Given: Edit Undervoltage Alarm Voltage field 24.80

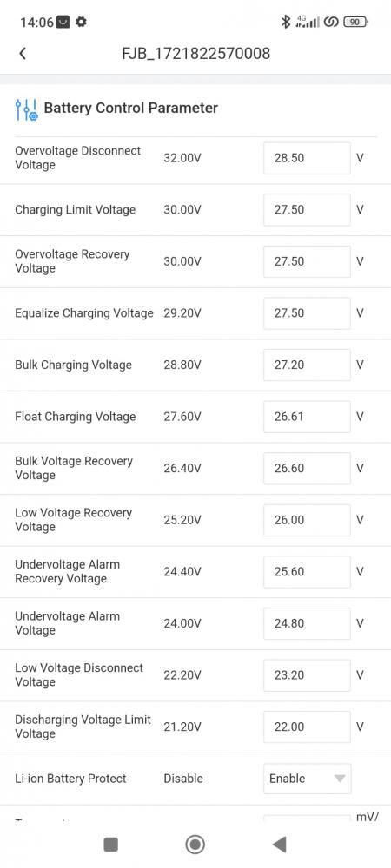Looking at the screenshot, I should 307,623.
